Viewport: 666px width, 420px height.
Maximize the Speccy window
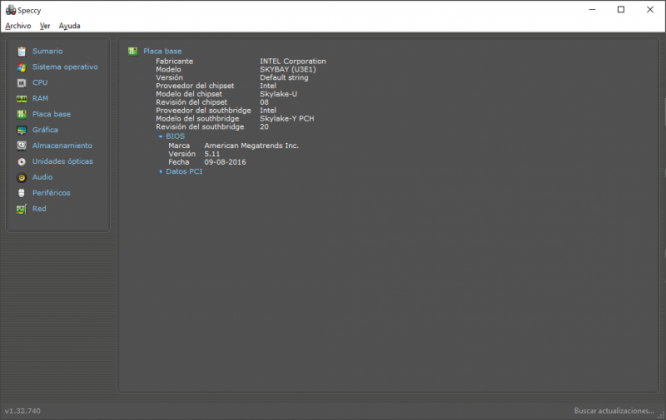tap(621, 10)
